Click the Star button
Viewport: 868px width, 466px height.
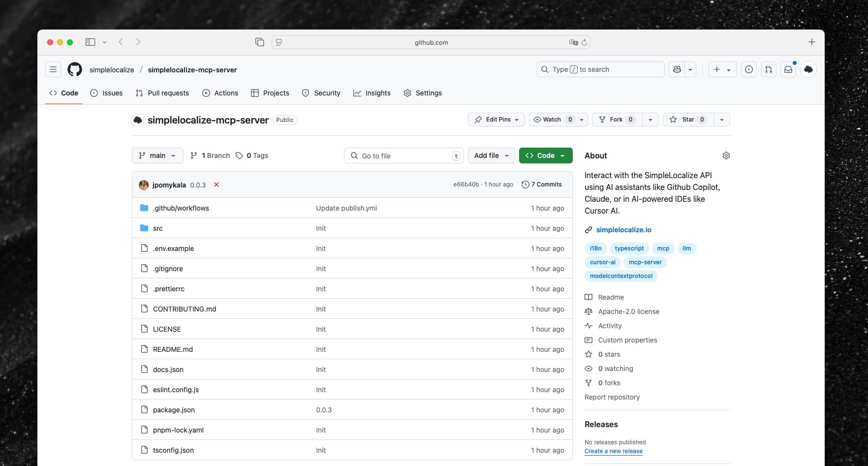pos(688,120)
